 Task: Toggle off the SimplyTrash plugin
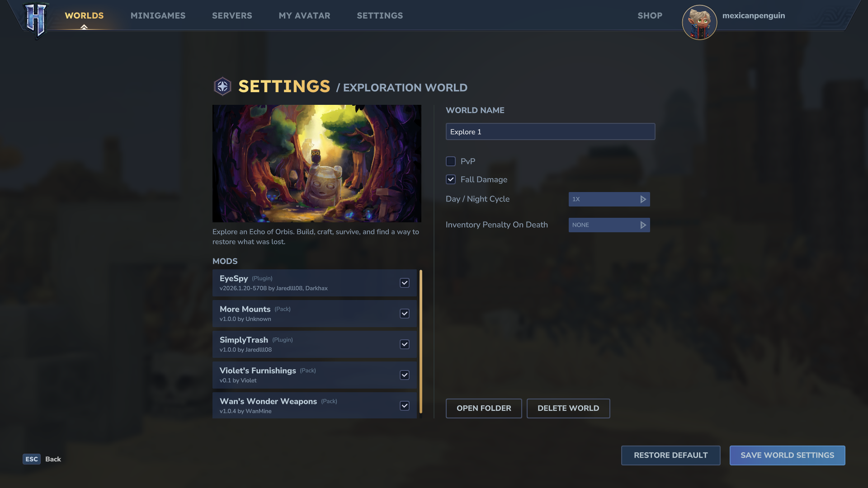(x=405, y=344)
